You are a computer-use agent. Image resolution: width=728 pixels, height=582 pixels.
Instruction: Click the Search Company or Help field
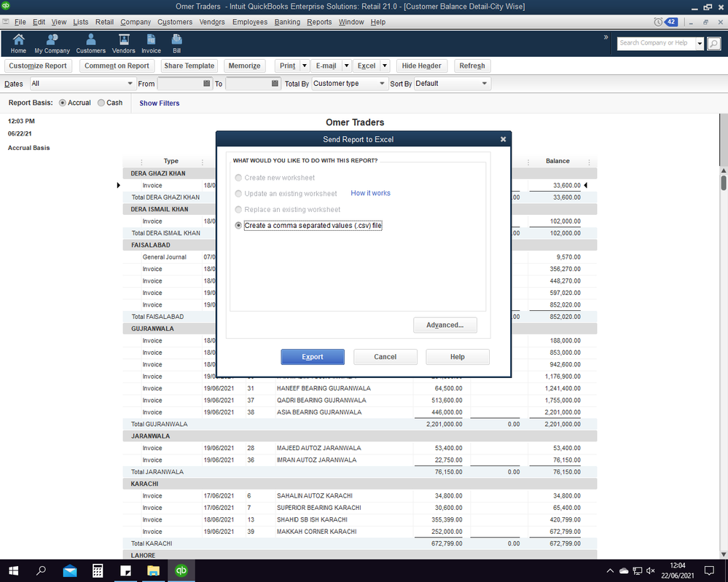656,44
